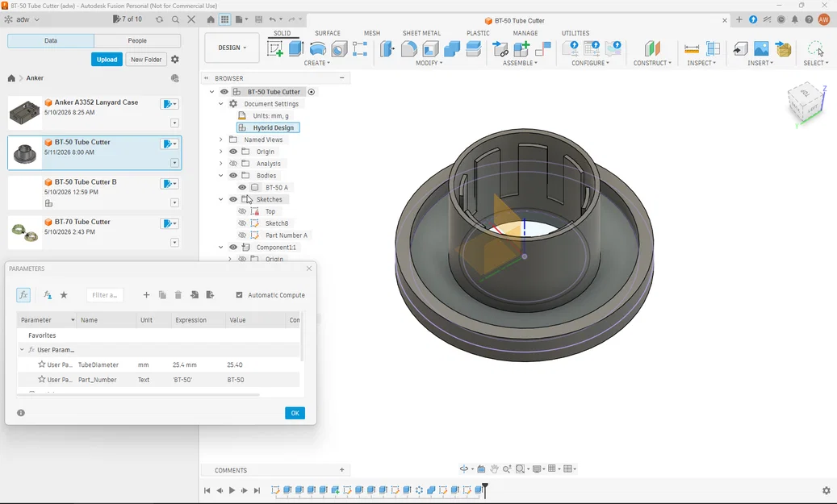
Task: Click the fx all parameters filter
Action: coord(23,295)
